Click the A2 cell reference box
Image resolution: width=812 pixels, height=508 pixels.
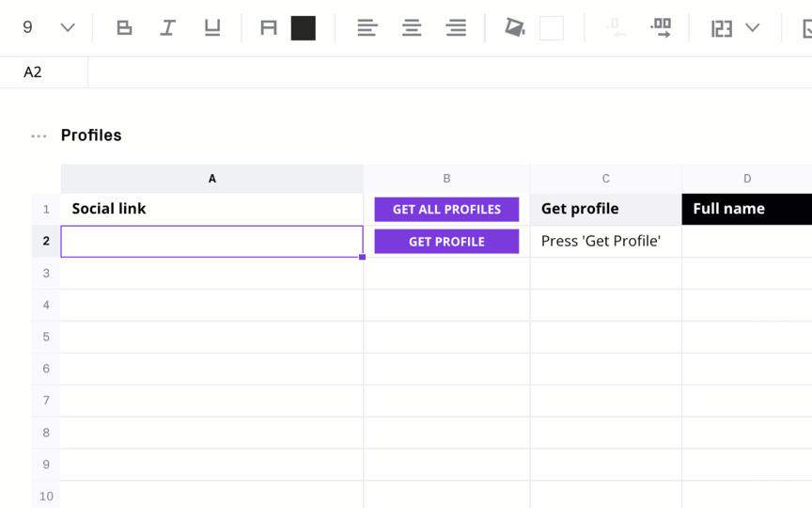coord(44,72)
